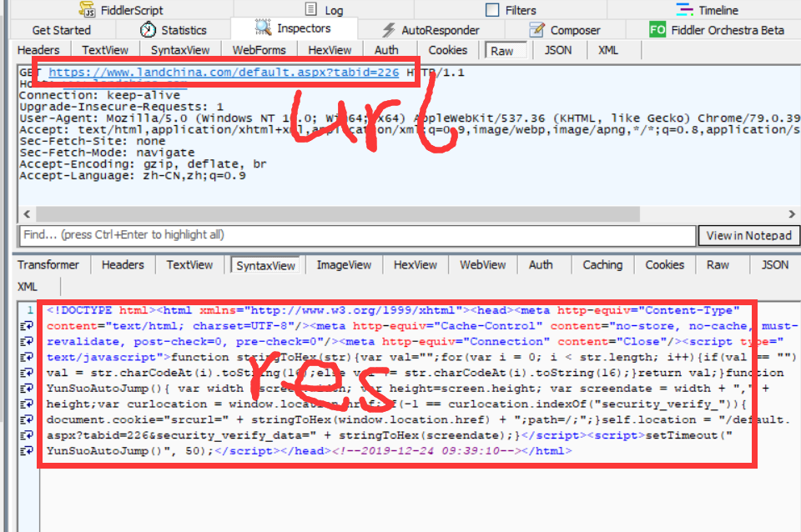Click the 'Sec-Fetch-Site: none' header

(x=93, y=141)
